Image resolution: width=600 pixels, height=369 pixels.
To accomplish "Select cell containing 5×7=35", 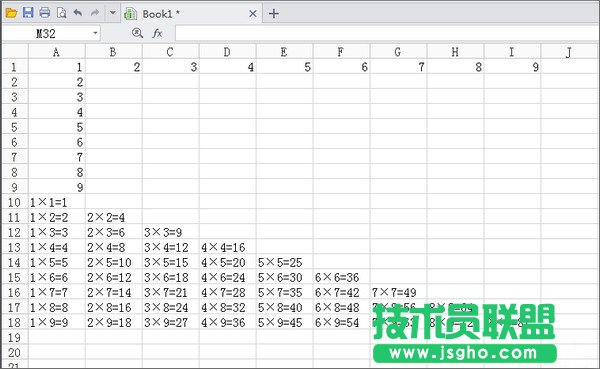I will point(284,292).
